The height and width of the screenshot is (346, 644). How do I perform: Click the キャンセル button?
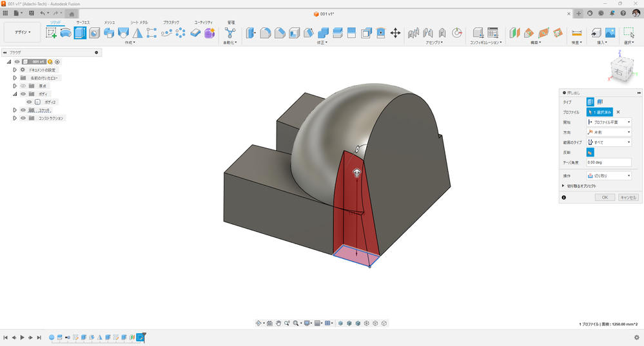tap(629, 197)
